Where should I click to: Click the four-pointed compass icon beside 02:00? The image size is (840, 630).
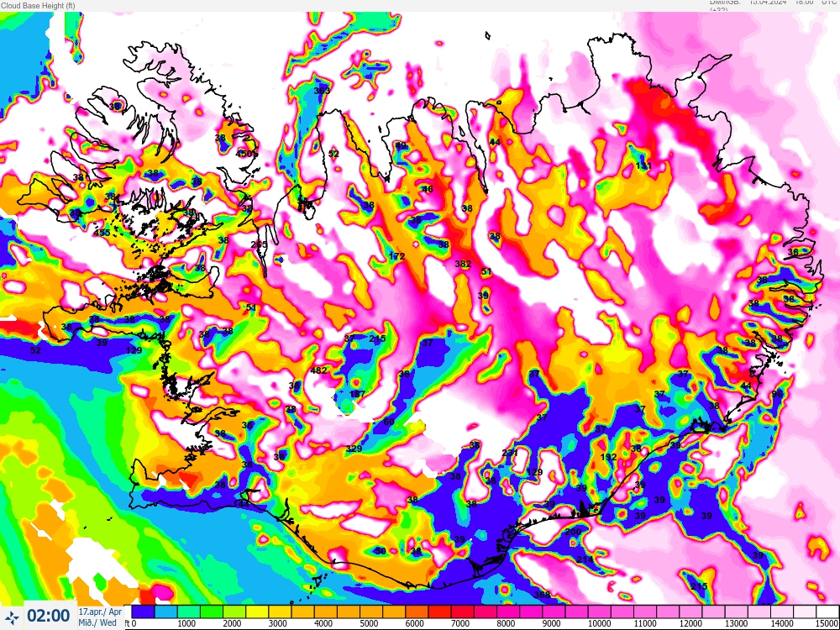click(13, 616)
